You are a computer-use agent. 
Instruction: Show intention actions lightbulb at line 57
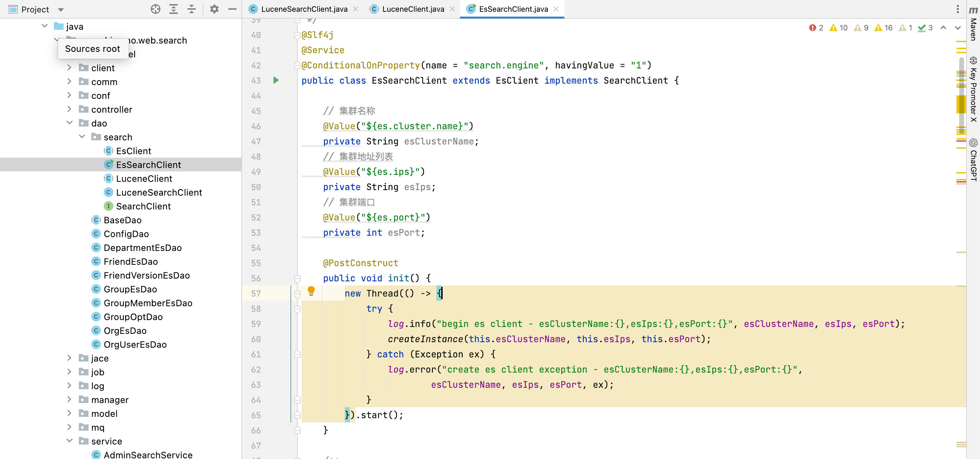tap(311, 291)
